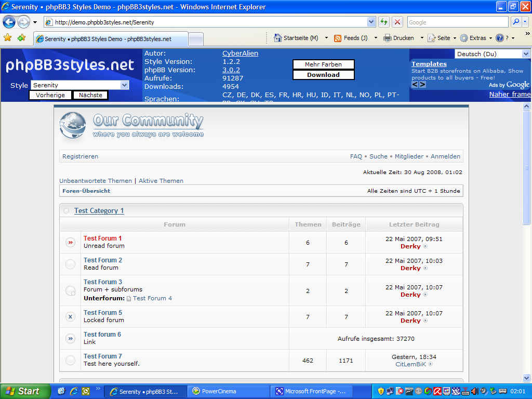
Task: Open the Seite menu
Action: [x=442, y=38]
